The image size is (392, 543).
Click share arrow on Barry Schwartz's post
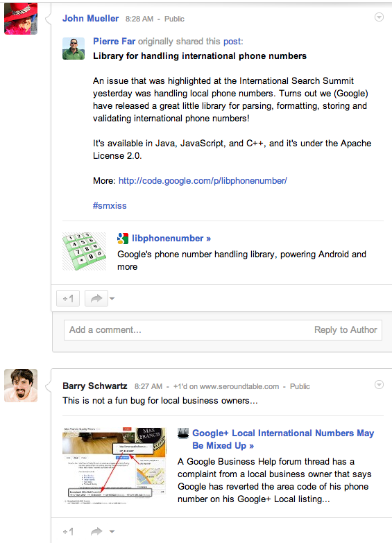[96, 531]
